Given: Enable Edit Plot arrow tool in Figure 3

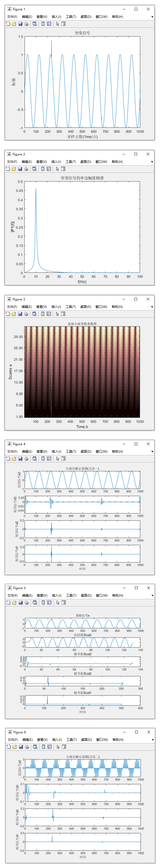Looking at the screenshot, I should tap(57, 314).
